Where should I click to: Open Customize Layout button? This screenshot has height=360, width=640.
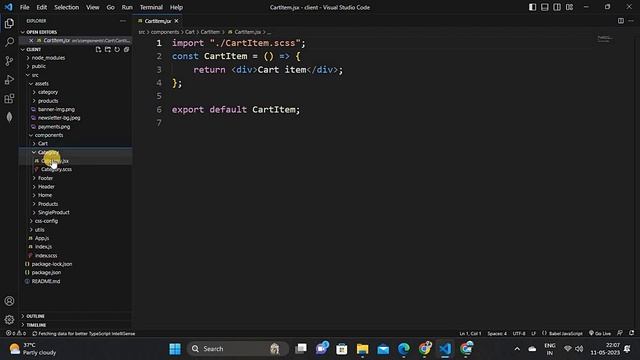pos(569,7)
